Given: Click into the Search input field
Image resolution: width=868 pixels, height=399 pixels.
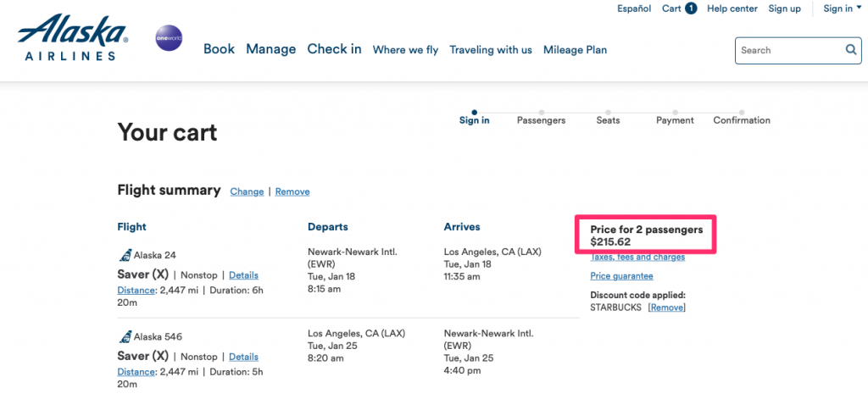Looking at the screenshot, I should (788, 51).
